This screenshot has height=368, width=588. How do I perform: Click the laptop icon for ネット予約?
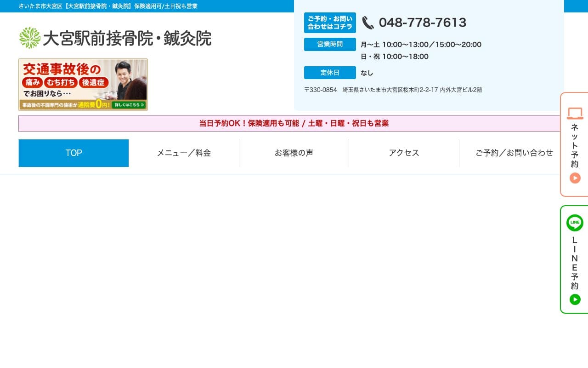click(x=575, y=113)
